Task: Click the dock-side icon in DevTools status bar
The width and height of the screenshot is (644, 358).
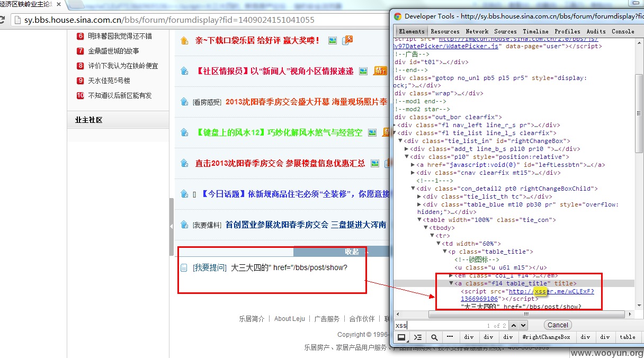Action: tap(402, 337)
